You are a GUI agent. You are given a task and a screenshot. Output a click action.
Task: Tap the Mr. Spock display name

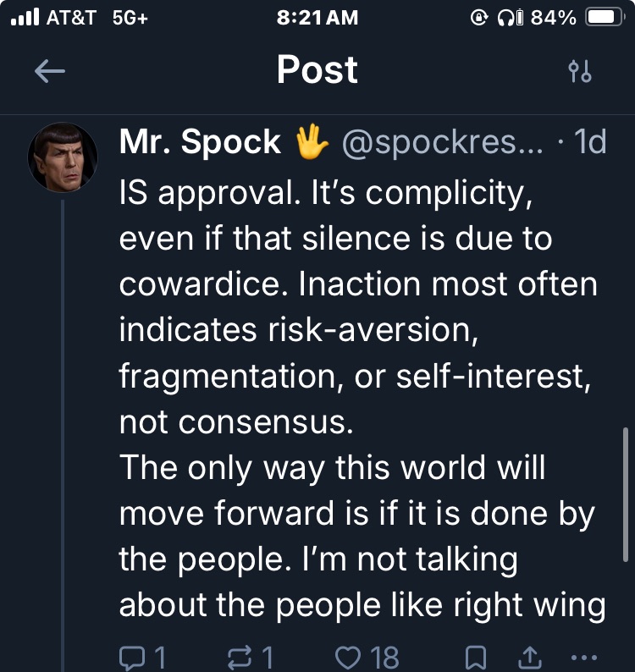pyautogui.click(x=200, y=142)
